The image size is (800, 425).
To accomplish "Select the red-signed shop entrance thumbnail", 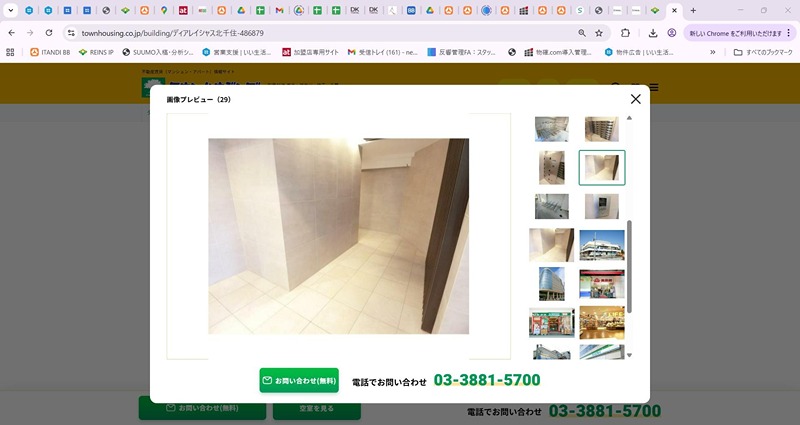I will point(602,284).
